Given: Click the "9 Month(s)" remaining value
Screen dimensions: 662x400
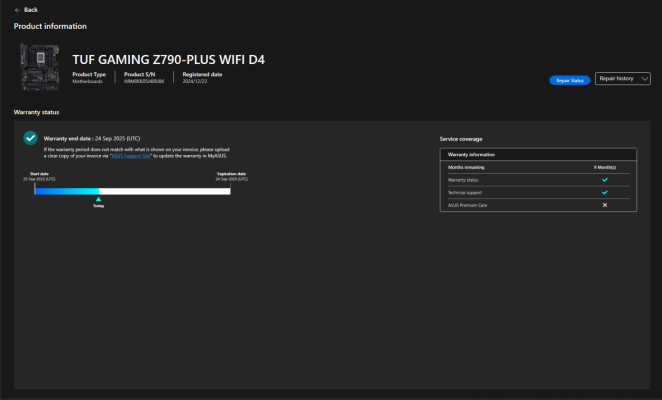Looking at the screenshot, I should (x=605, y=167).
